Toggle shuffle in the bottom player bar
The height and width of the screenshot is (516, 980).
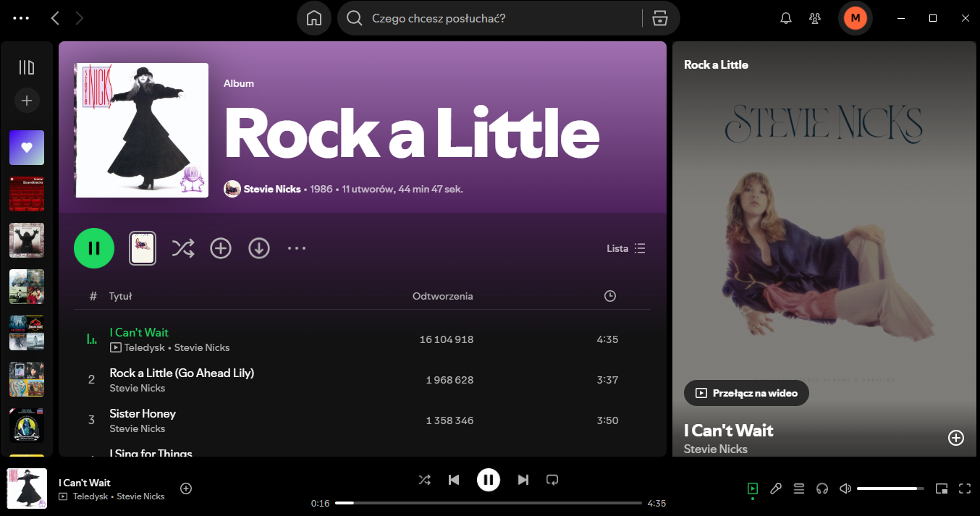(425, 480)
